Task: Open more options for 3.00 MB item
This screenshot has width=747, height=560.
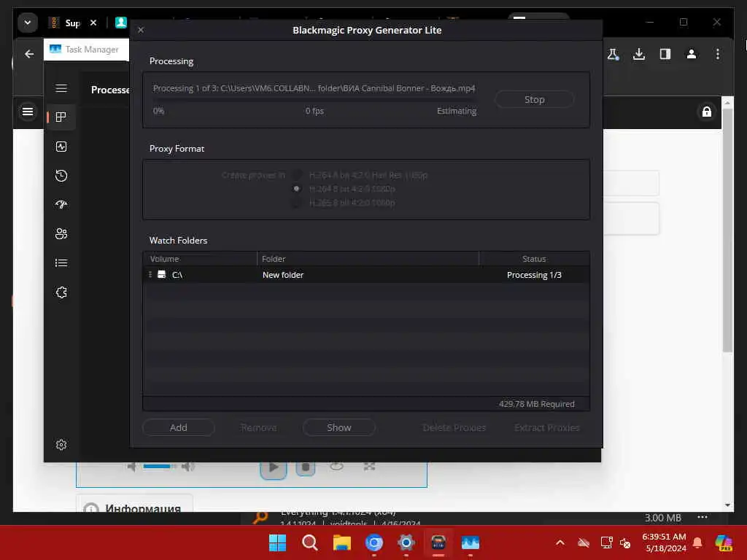Action: pyautogui.click(x=703, y=517)
